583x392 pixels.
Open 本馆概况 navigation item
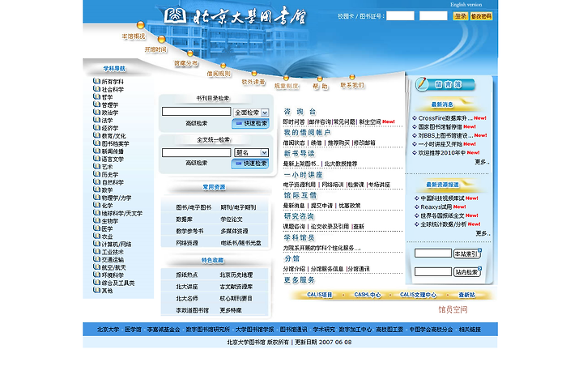[134, 36]
